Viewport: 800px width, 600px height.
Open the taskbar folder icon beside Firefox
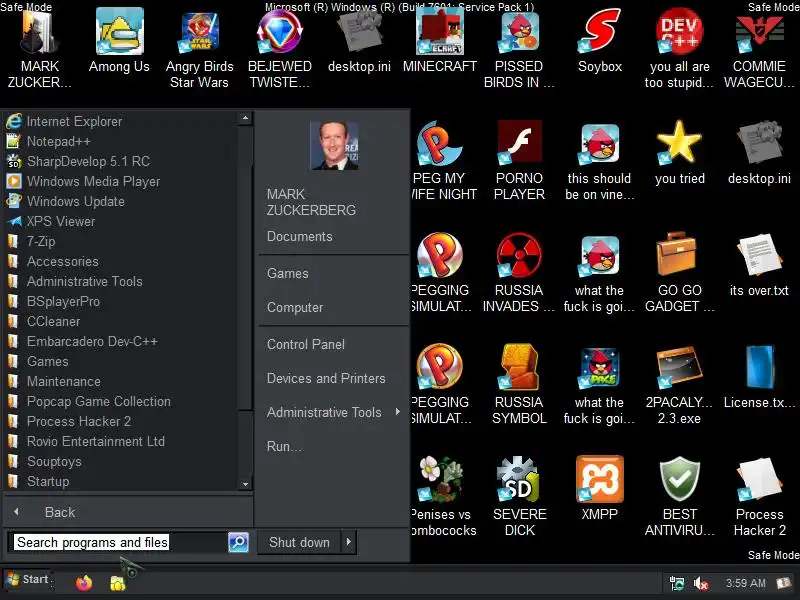pos(118,583)
